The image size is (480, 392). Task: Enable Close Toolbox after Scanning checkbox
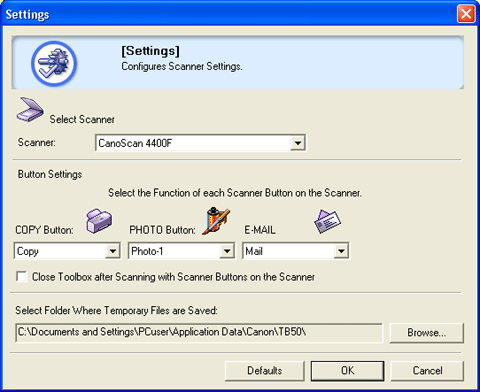22,276
